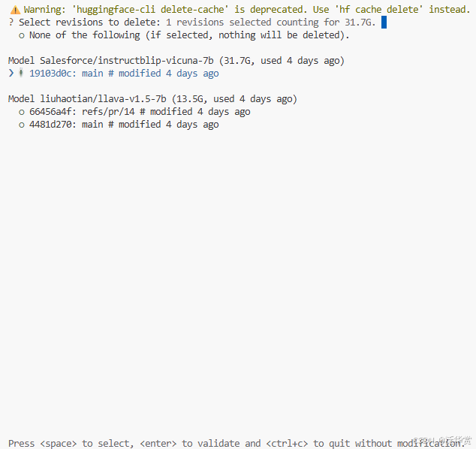Screen dimensions: 476x449
Task: Click the Model liuhaotian/llava-v1.5-7b header
Action: 152,99
